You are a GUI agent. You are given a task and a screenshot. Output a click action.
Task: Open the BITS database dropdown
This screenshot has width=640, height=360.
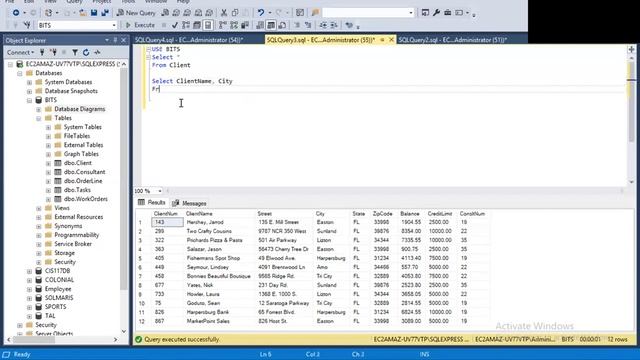pos(114,25)
